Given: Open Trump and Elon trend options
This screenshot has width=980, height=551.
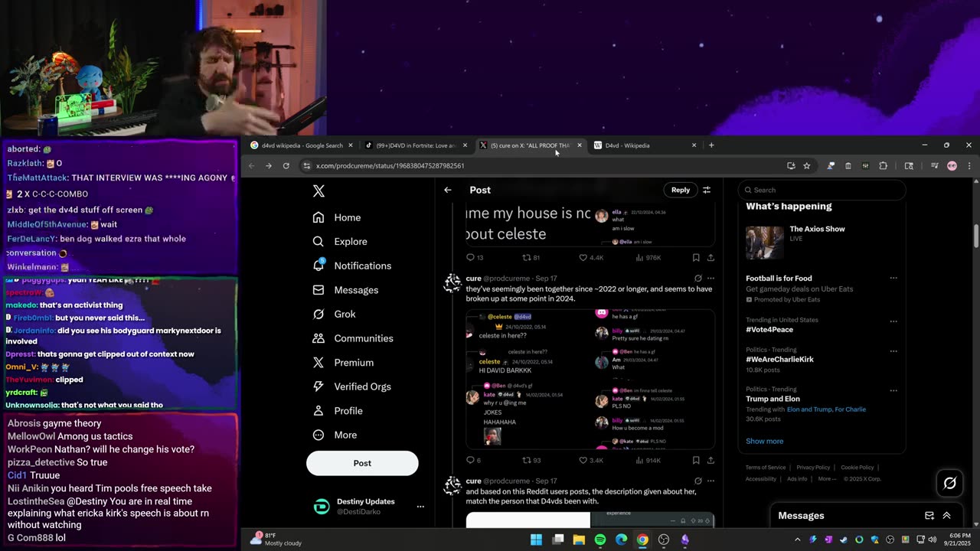Looking at the screenshot, I should click(x=893, y=390).
